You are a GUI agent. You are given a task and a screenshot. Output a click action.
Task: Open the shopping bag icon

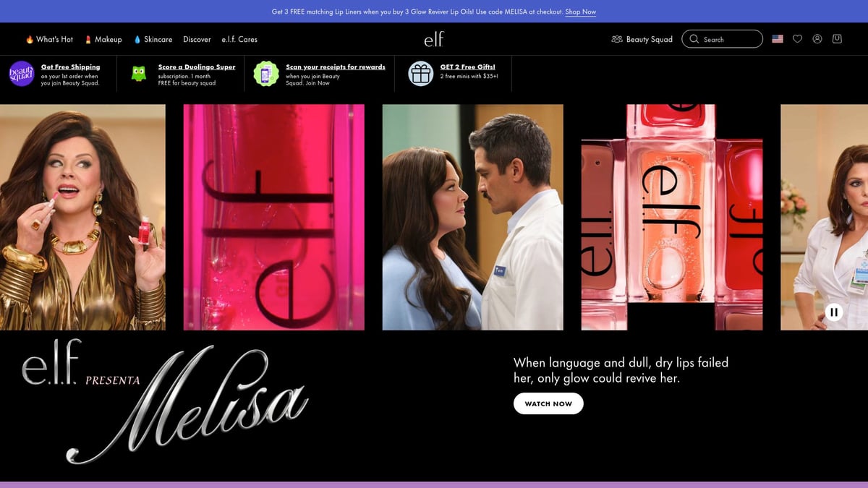click(837, 38)
